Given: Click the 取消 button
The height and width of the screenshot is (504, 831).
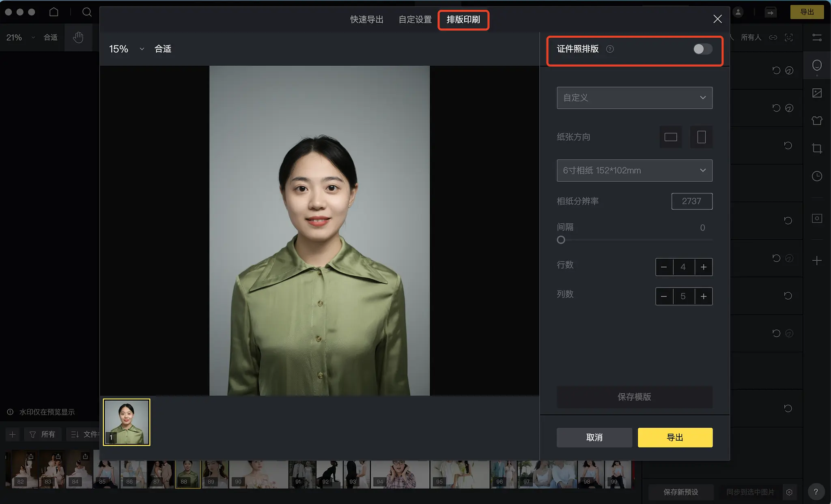Looking at the screenshot, I should [594, 438].
